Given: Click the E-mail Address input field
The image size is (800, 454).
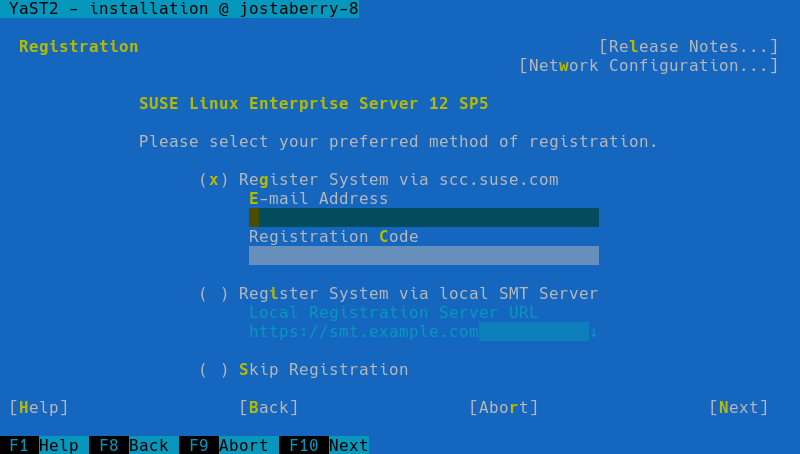Looking at the screenshot, I should pos(423,218).
